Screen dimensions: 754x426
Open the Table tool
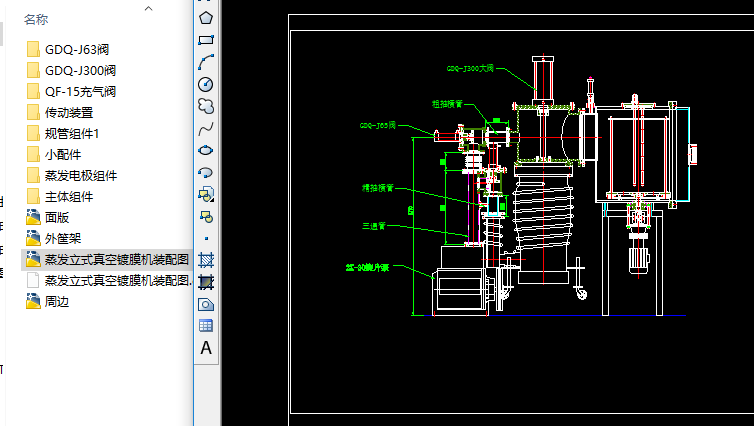coord(206,326)
